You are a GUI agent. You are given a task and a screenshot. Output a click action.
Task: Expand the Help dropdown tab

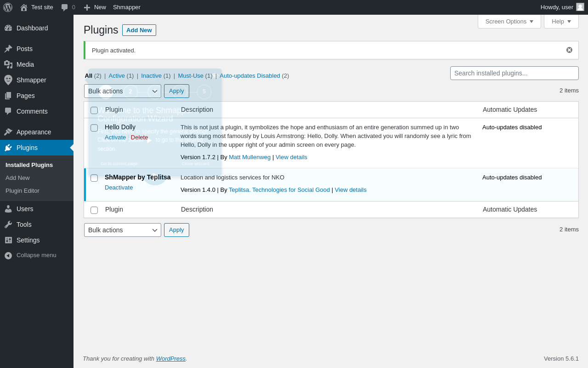(561, 22)
